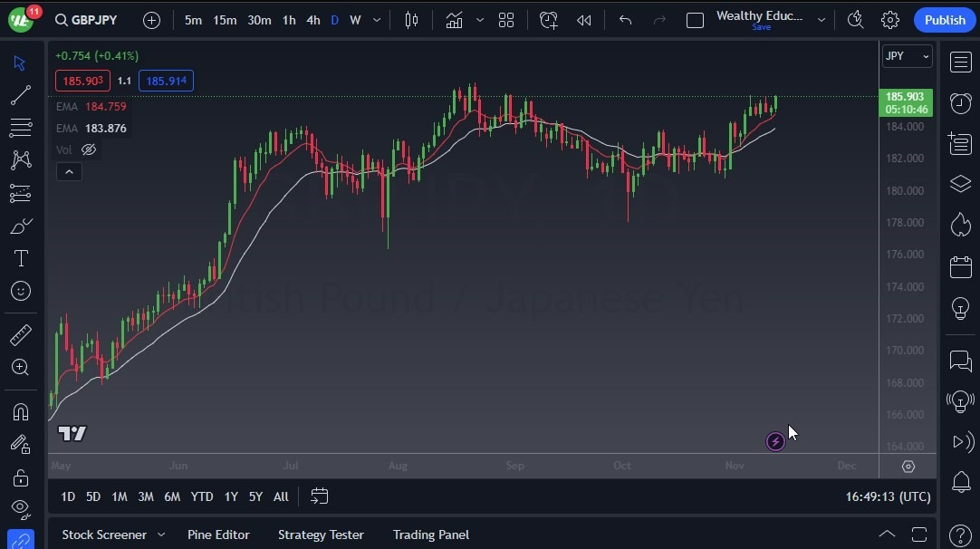Activate the Magnet mode tool
This screenshot has width=980, height=549.
20,412
